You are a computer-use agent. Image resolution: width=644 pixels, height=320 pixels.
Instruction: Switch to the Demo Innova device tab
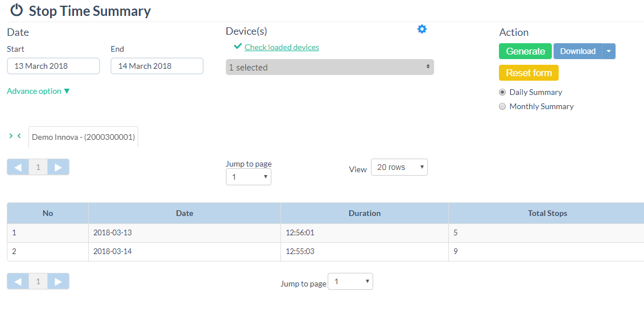tap(83, 137)
